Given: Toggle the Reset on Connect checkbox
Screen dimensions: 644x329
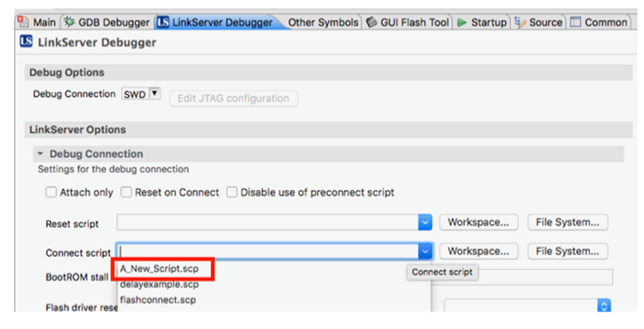Looking at the screenshot, I should [126, 193].
